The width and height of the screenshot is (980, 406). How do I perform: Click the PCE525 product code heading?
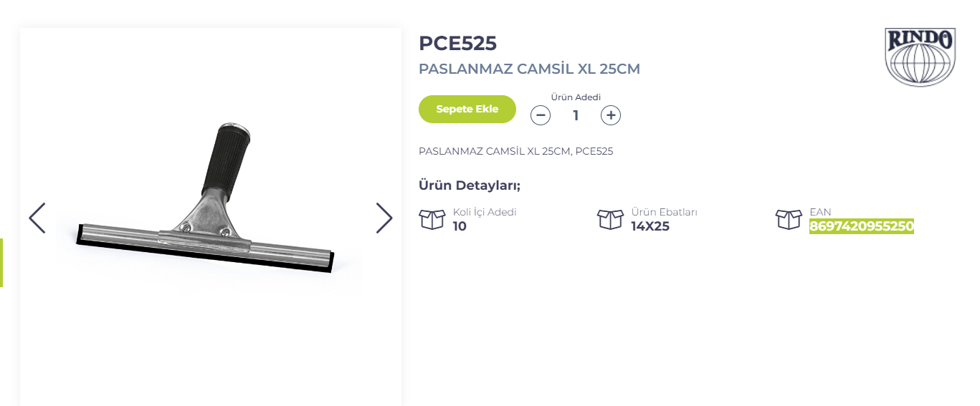click(x=457, y=43)
